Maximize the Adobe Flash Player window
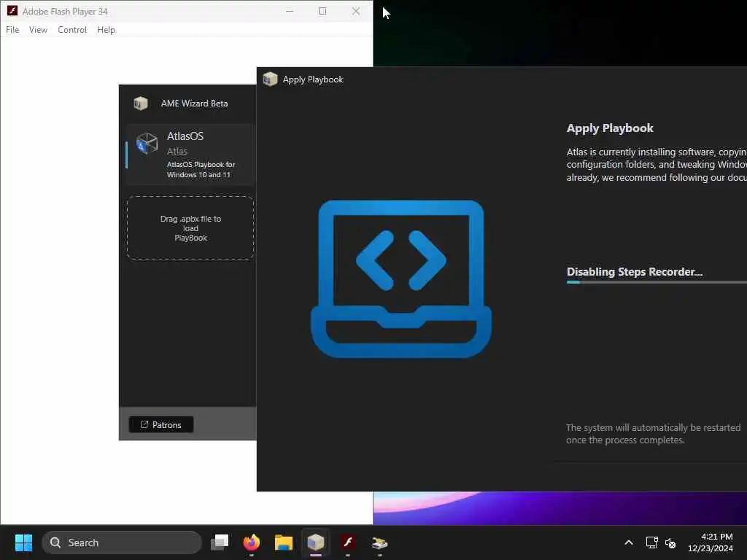This screenshot has height=560, width=747. point(322,11)
